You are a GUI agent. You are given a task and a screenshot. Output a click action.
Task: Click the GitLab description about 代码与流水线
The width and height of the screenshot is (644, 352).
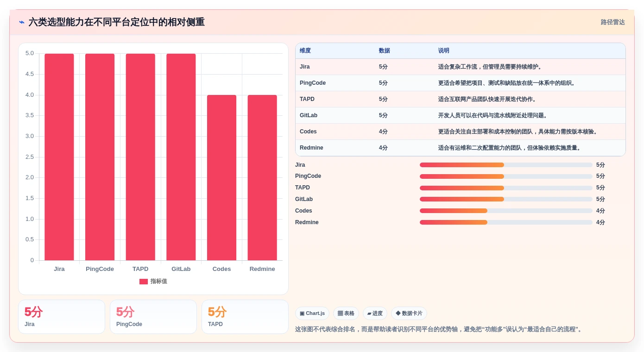493,115
